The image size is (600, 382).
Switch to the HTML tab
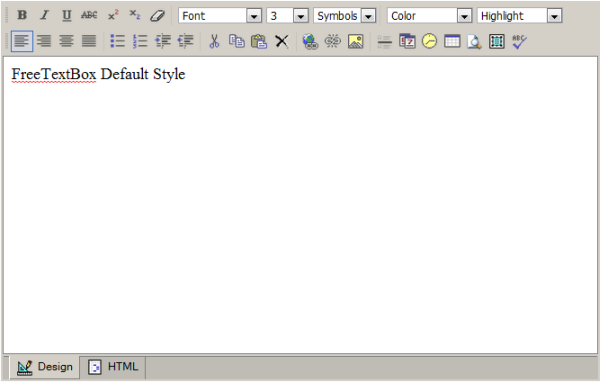(113, 367)
